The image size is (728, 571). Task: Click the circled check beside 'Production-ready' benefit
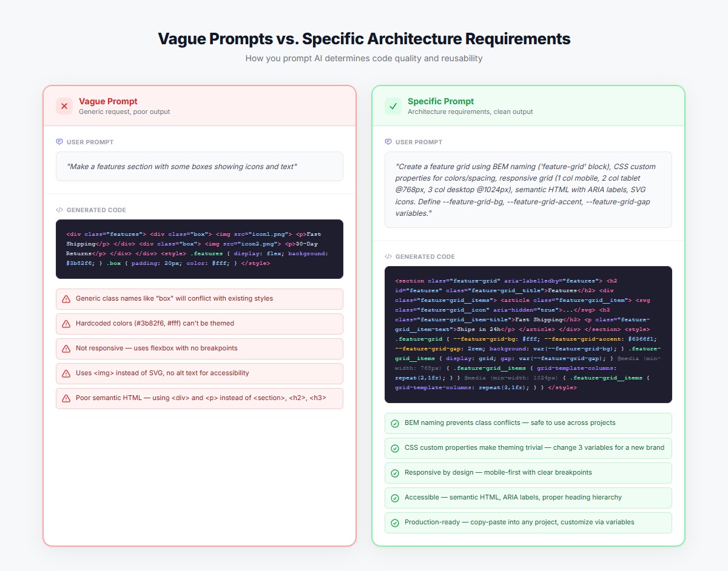395,522
